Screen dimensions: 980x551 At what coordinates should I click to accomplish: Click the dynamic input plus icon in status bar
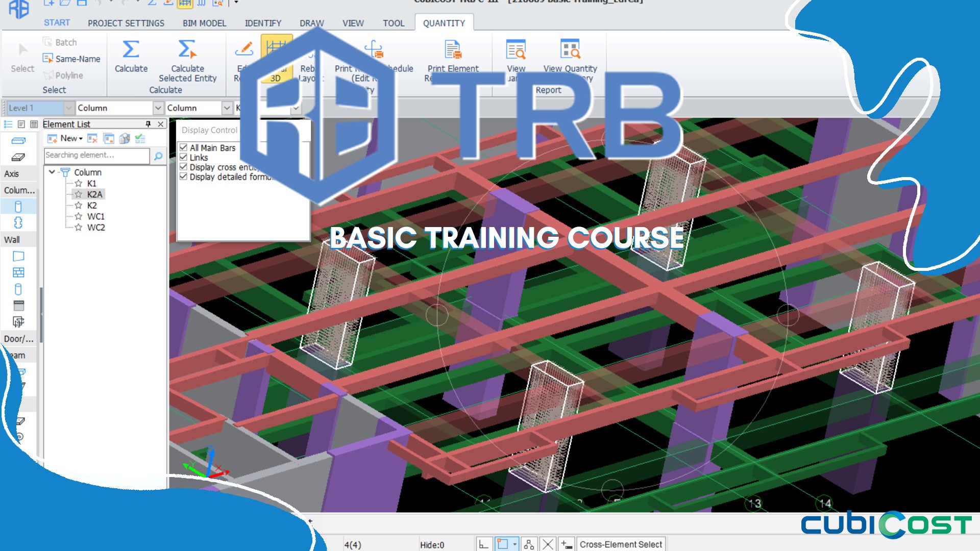pyautogui.click(x=567, y=544)
